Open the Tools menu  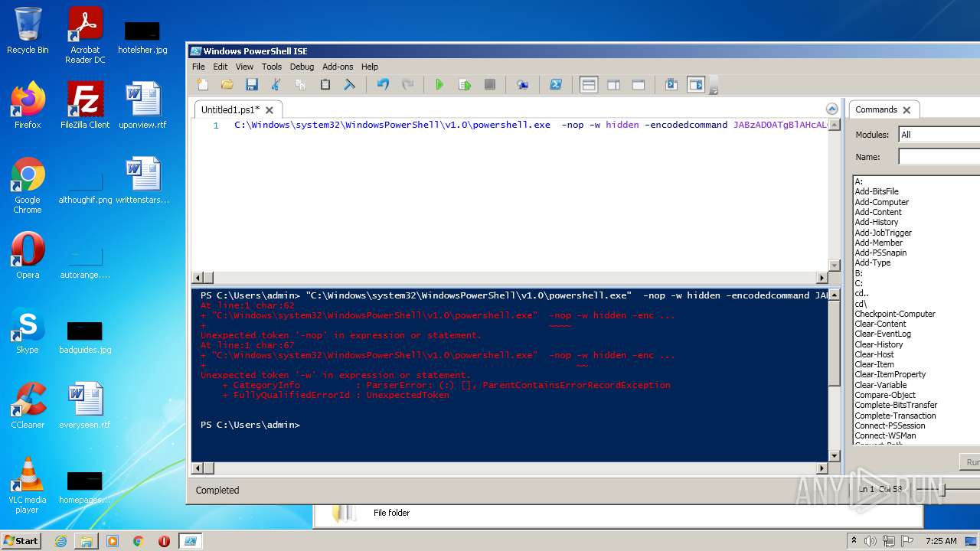click(272, 67)
